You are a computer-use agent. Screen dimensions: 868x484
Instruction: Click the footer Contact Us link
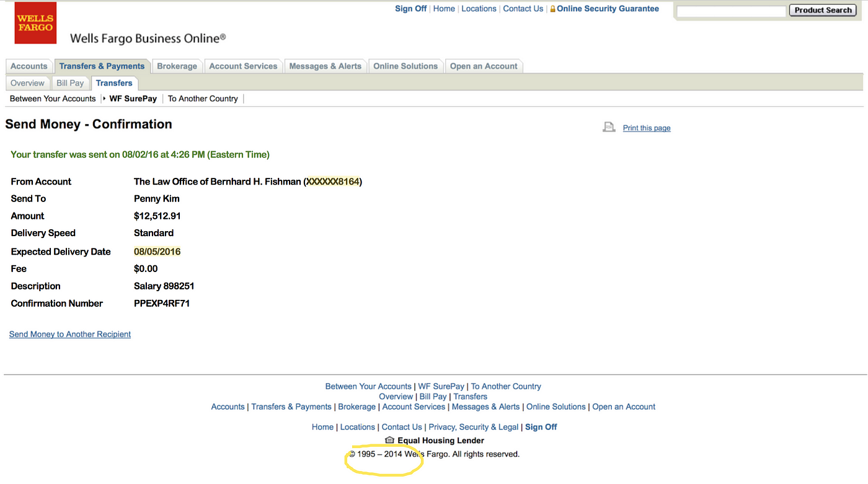[402, 427]
